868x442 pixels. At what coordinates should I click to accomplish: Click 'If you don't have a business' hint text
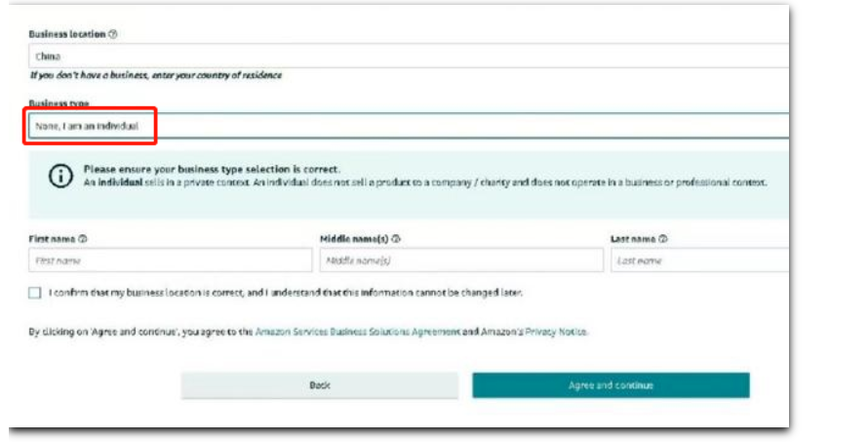[155, 75]
